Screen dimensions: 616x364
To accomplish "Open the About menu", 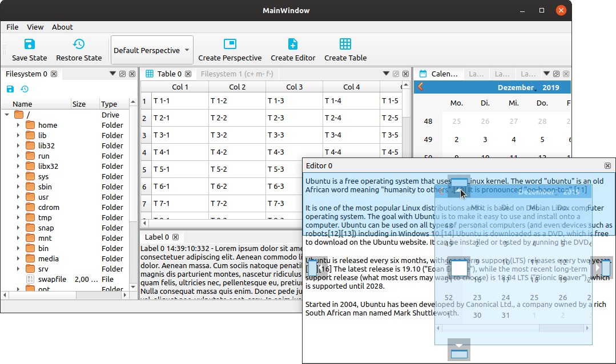I will tap(62, 27).
